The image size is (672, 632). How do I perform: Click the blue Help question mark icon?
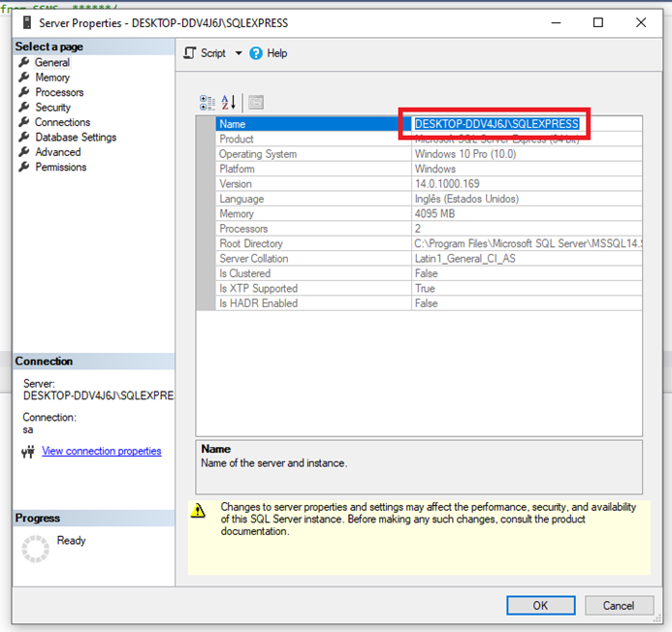tap(256, 53)
